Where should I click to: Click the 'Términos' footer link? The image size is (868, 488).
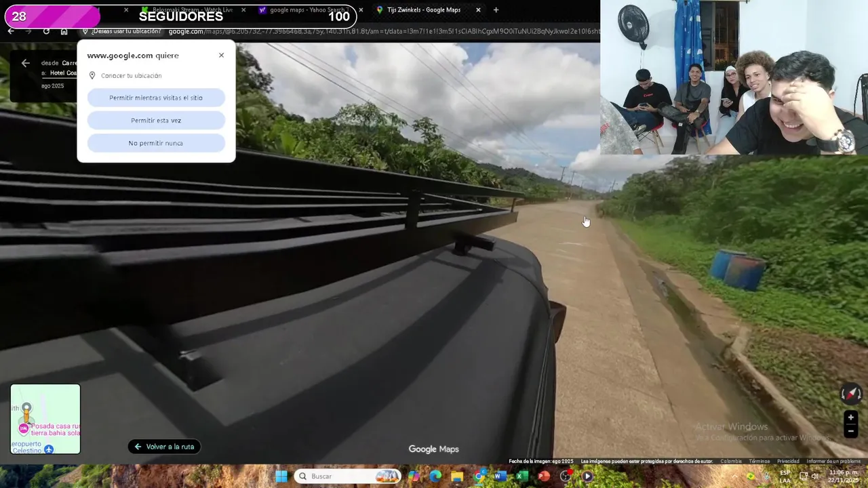pos(759,462)
